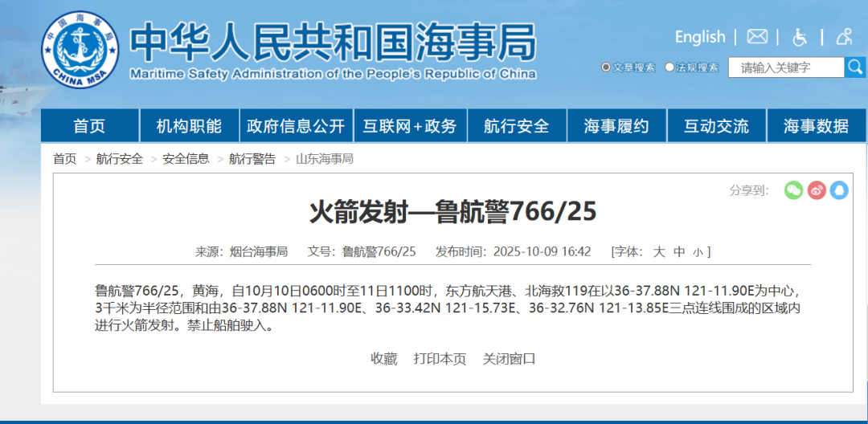The image size is (868, 424).
Task: Open the 互动交流 navigation tab
Action: (716, 125)
